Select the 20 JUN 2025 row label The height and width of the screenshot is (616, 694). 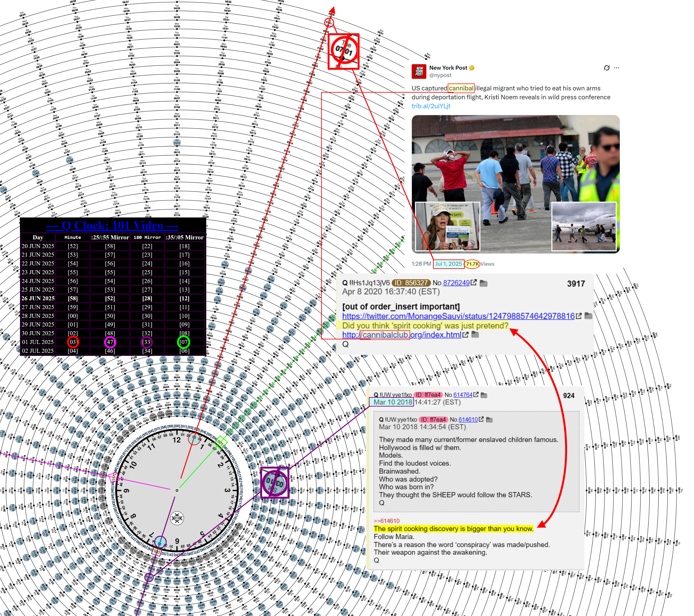[38, 246]
